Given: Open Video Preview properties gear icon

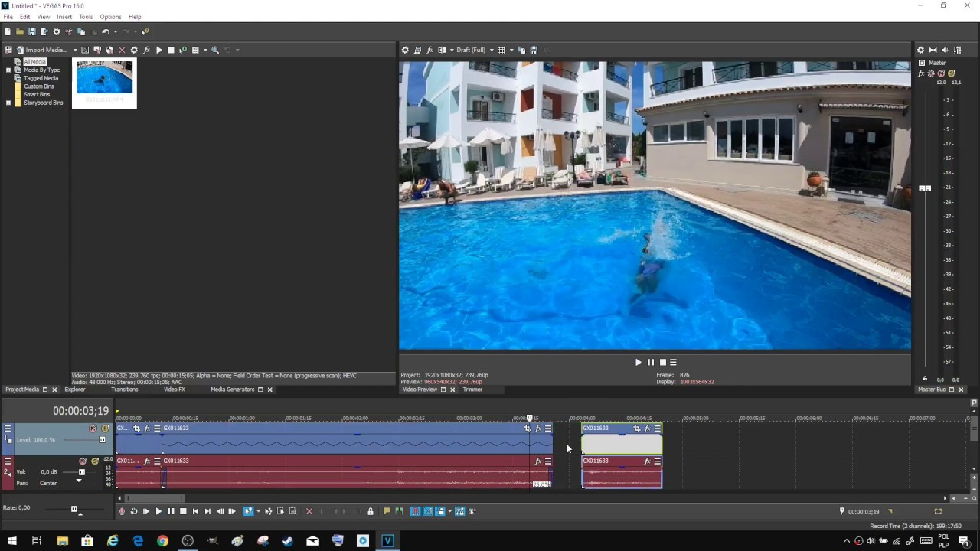Looking at the screenshot, I should (x=405, y=50).
